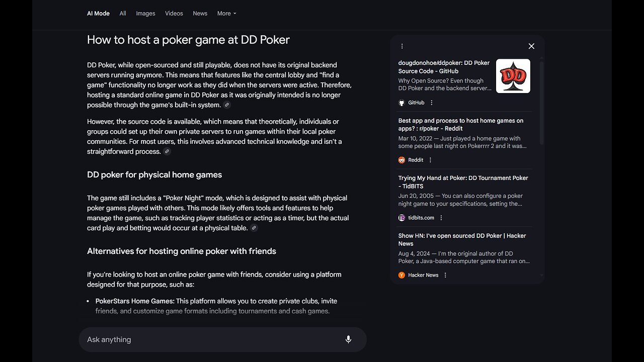Viewport: 644px width, 362px height.
Task: Open options beside the tidbits.com source
Action: 441,218
